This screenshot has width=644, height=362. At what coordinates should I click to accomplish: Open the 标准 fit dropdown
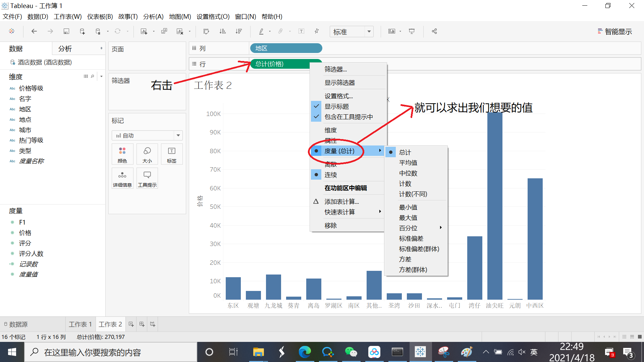(x=369, y=32)
